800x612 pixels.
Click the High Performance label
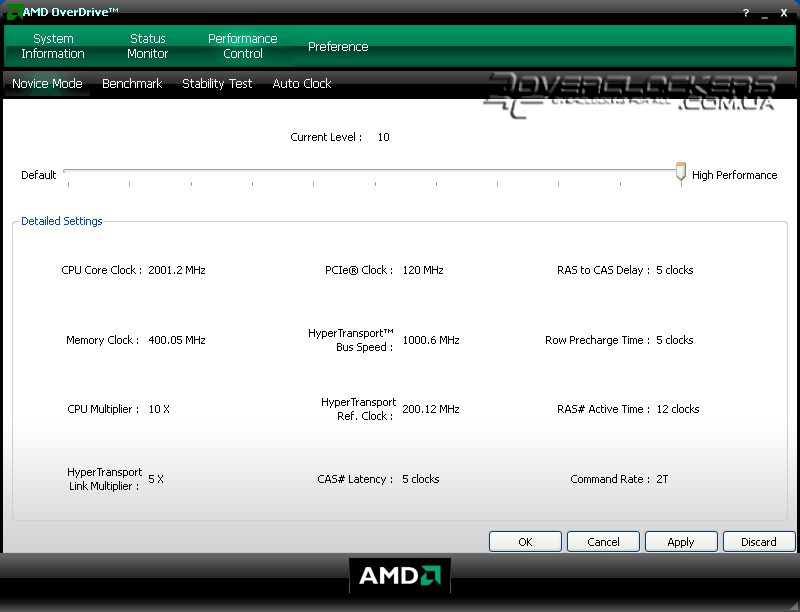734,175
